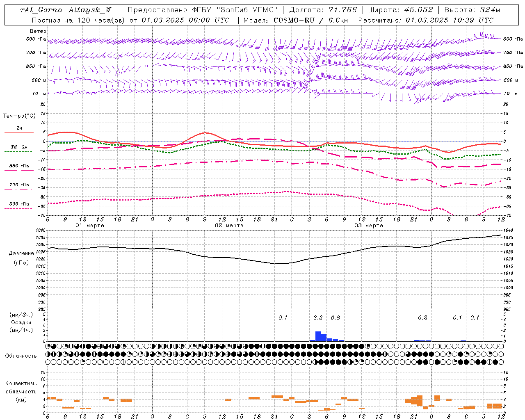This screenshot has width=525, height=420.
Task: Click the 500 м wind level label on left
Action: 39,80
